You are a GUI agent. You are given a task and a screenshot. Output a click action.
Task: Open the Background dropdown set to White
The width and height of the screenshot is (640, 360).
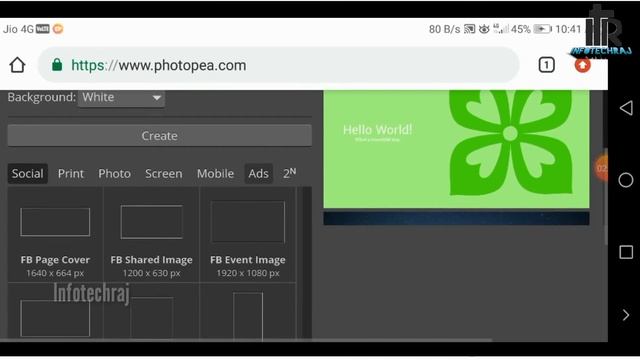(x=121, y=98)
